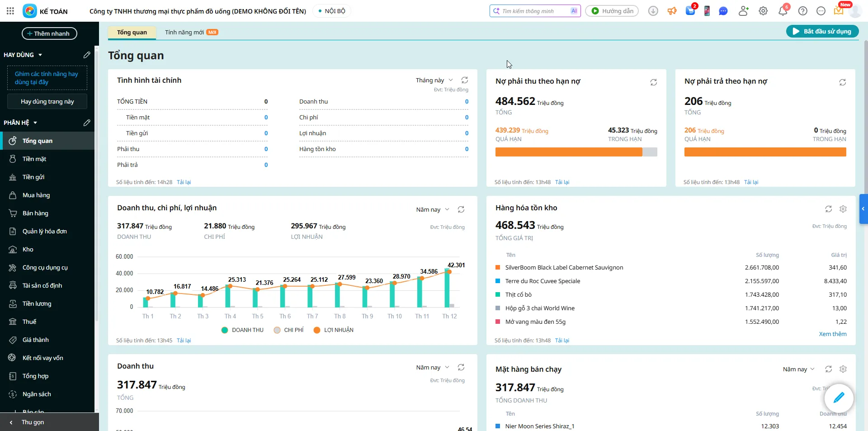The height and width of the screenshot is (431, 868).
Task: Open the notifications bell icon
Action: point(783,11)
